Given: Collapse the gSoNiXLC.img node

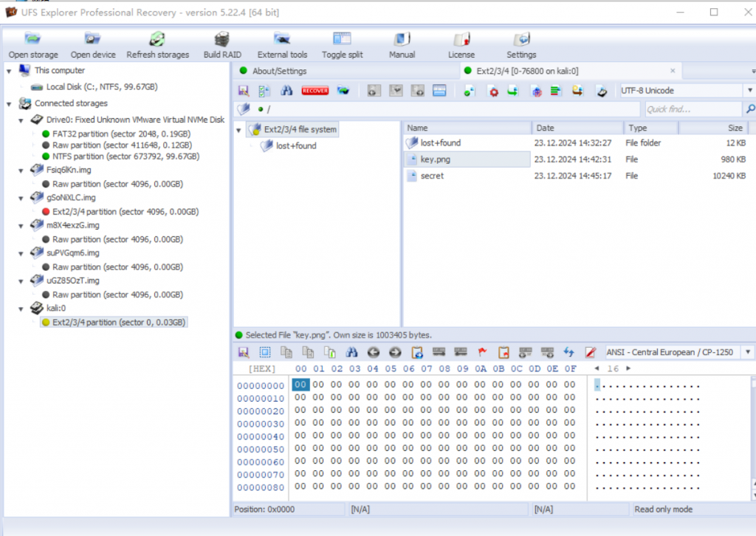Looking at the screenshot, I should click(21, 198).
